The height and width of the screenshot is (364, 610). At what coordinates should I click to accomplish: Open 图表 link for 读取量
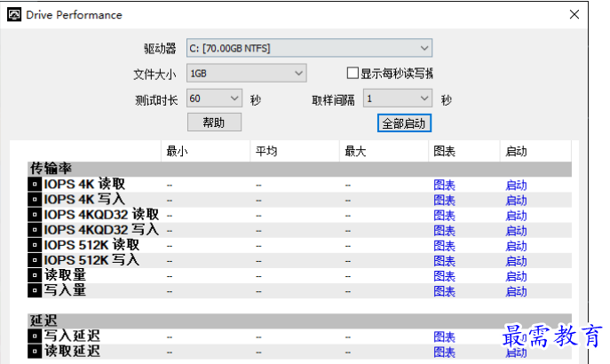[x=444, y=276]
